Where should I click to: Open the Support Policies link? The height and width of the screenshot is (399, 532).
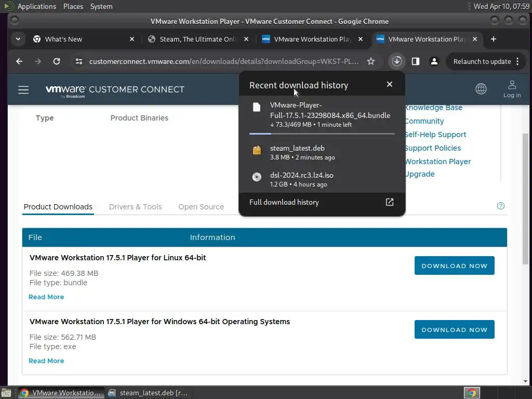[x=433, y=148]
